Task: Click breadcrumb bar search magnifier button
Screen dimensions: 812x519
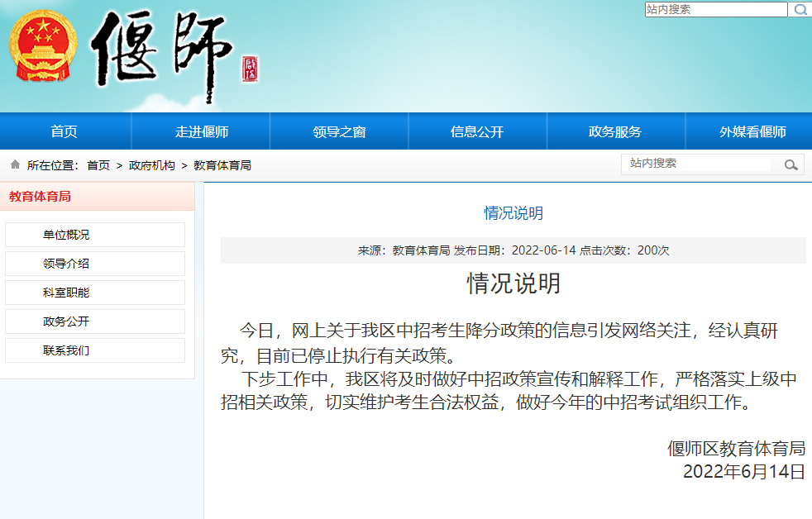Action: pyautogui.click(x=791, y=164)
